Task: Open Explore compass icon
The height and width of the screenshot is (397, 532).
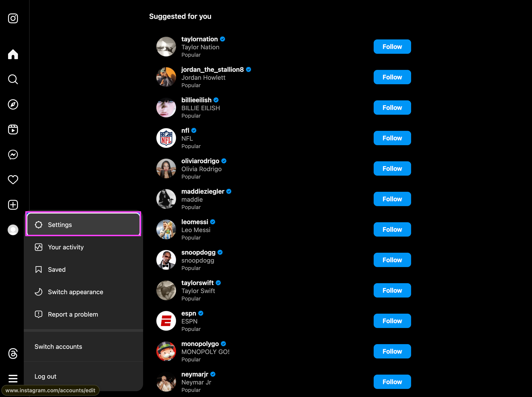Action: point(13,104)
